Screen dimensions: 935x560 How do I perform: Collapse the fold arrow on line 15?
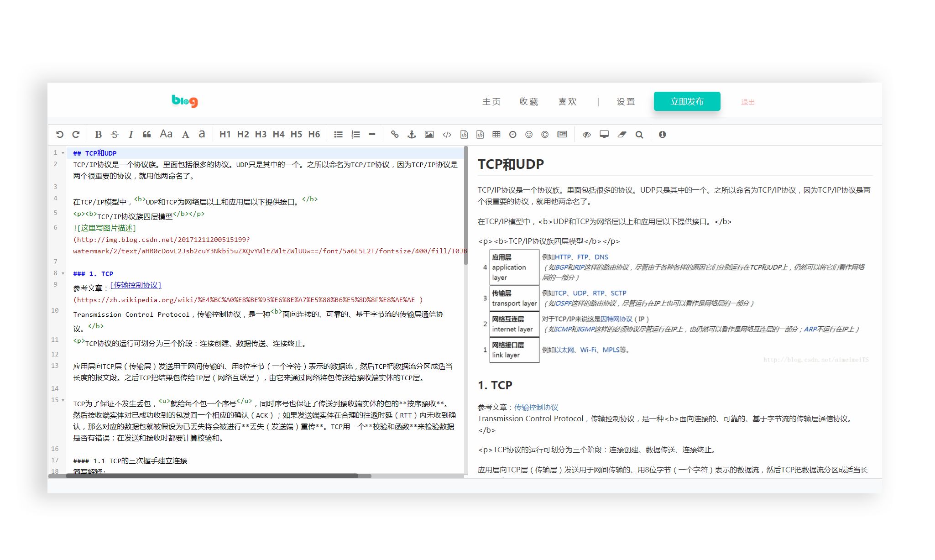click(63, 400)
